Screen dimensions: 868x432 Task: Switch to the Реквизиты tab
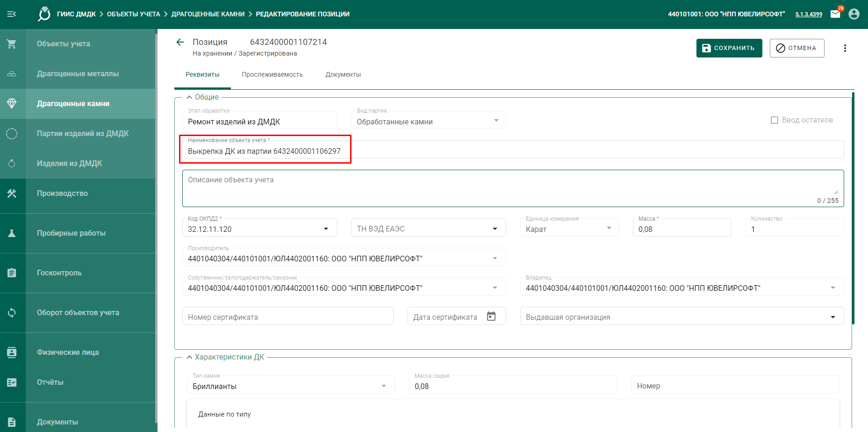(202, 75)
